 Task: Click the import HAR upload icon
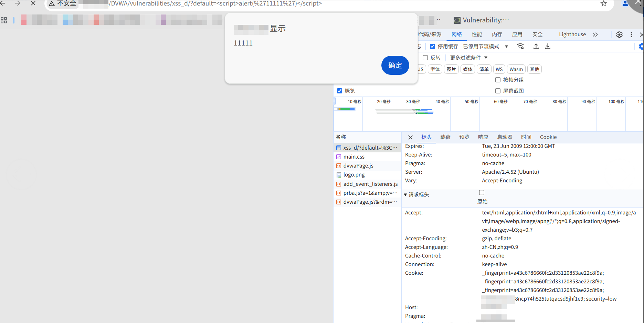click(x=536, y=46)
